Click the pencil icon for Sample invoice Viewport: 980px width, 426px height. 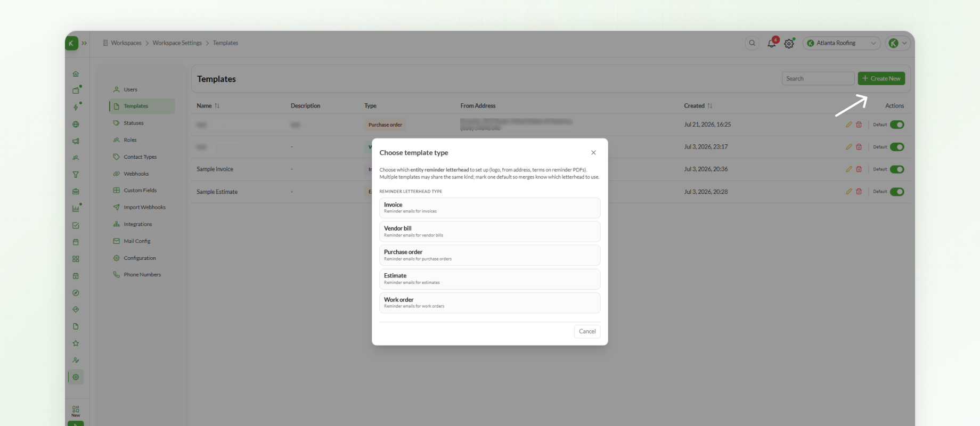849,169
